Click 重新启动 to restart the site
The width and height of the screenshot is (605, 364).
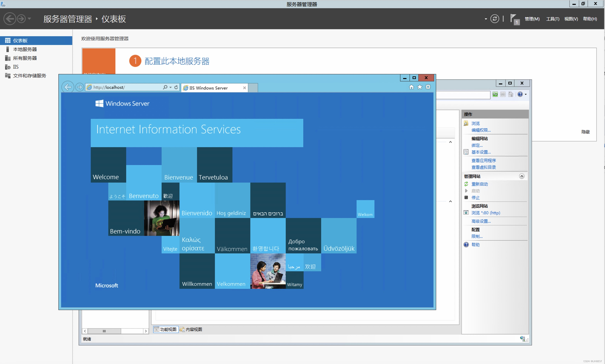[479, 184]
